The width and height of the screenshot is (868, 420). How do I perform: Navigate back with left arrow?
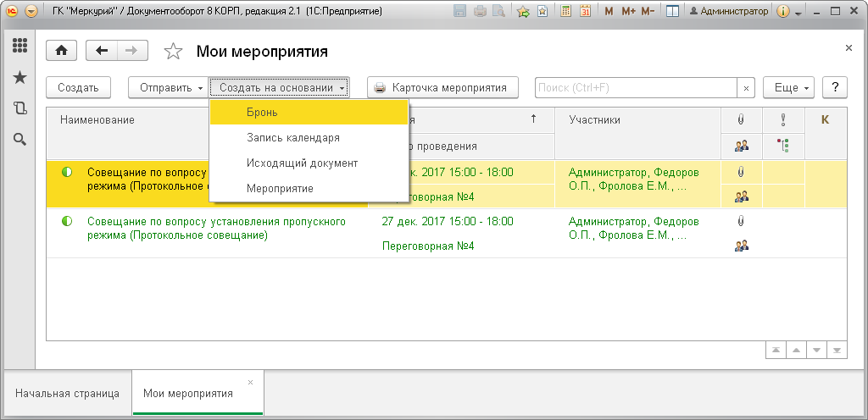[x=102, y=50]
